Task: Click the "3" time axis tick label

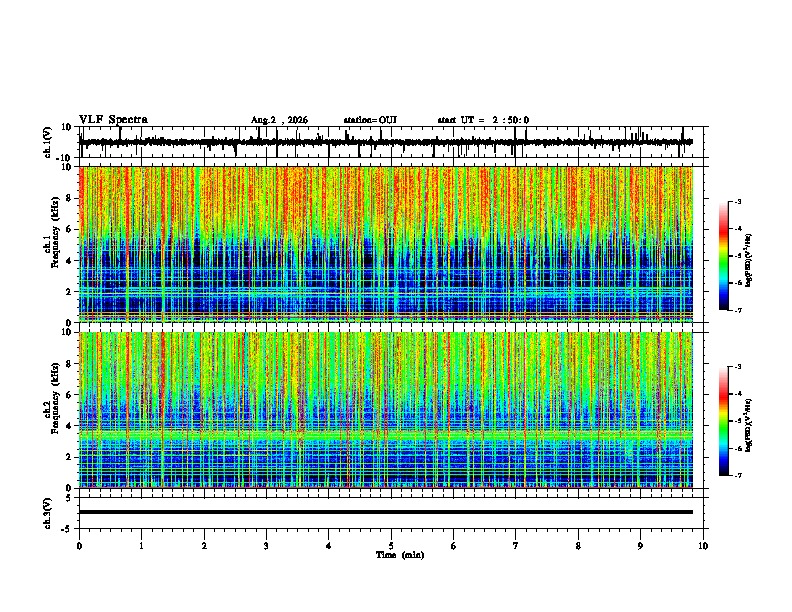Action: 266,546
